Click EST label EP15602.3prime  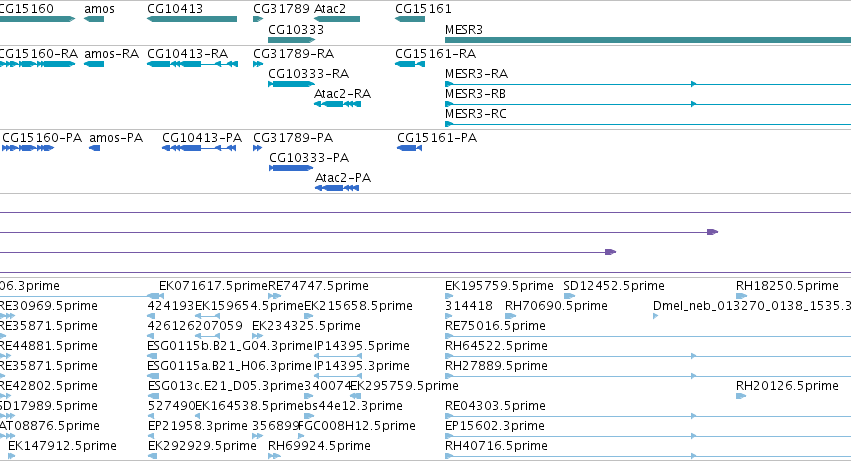494,426
